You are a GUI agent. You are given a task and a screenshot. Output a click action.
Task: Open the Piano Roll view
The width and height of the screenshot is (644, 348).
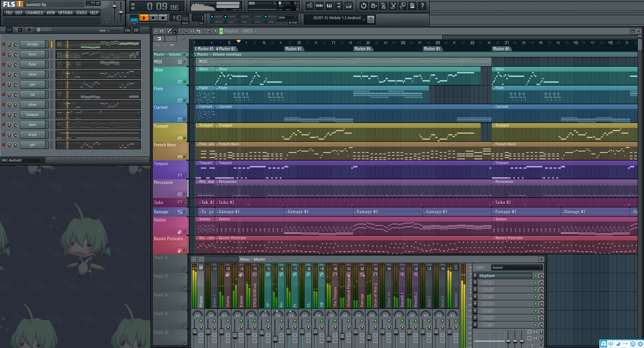tap(329, 6)
